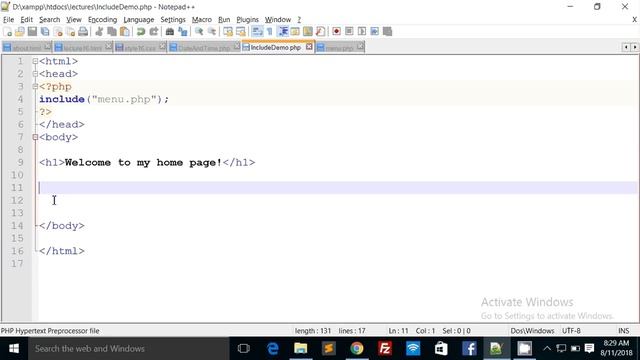Undo with the green arrow icon
640x360 pixels.
click(x=141, y=31)
